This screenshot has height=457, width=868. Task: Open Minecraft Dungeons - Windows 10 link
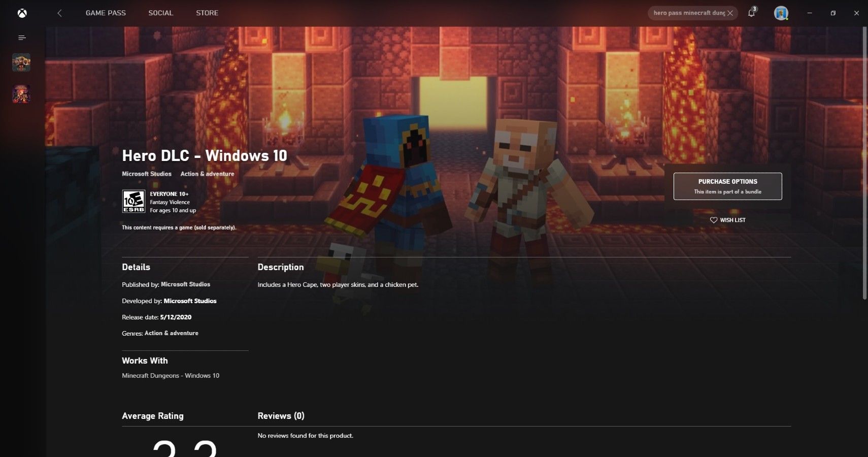(x=171, y=376)
